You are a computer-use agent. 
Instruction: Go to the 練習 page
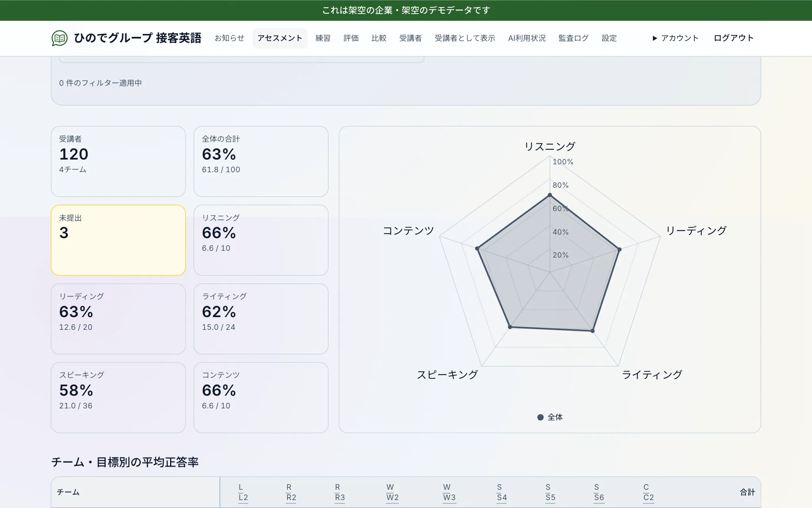[323, 38]
